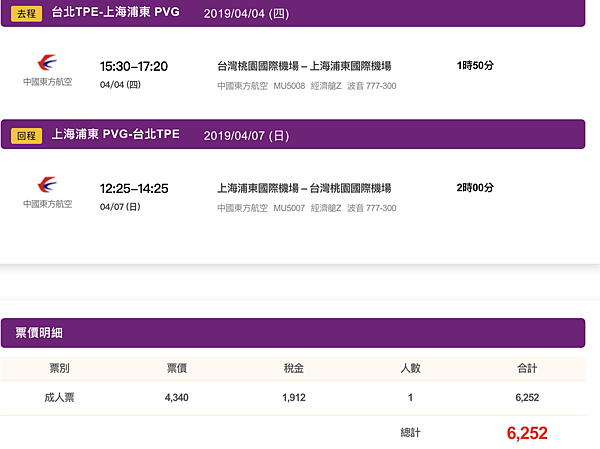Screen dimensions: 600x449
Task: Click flight number MU5008
Action: (288, 86)
